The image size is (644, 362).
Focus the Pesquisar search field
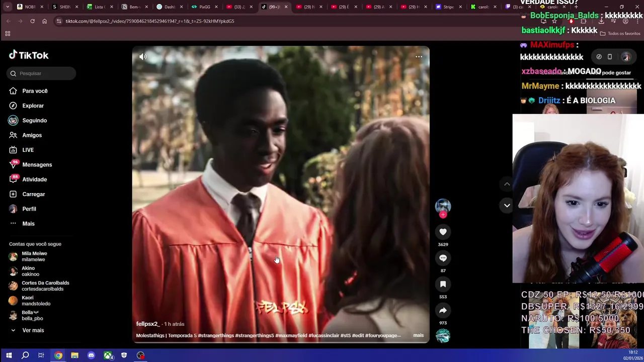coord(41,73)
